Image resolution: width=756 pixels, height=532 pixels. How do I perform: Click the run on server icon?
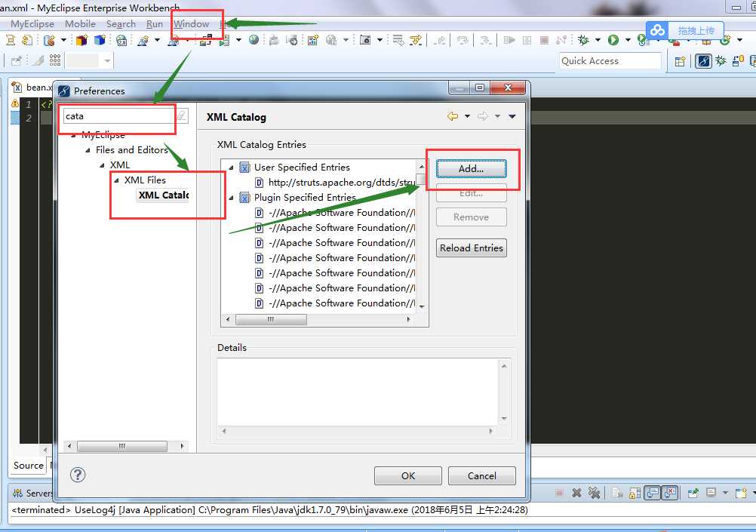(224, 41)
